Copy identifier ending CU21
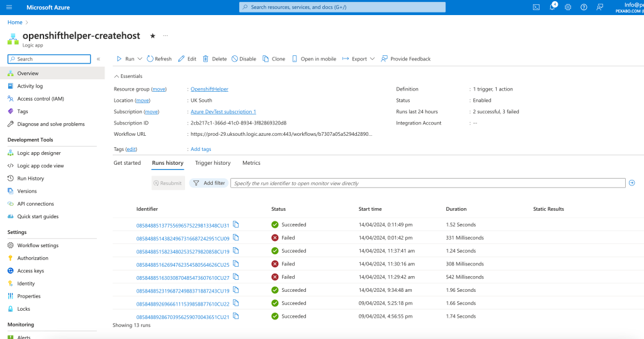 click(x=235, y=316)
